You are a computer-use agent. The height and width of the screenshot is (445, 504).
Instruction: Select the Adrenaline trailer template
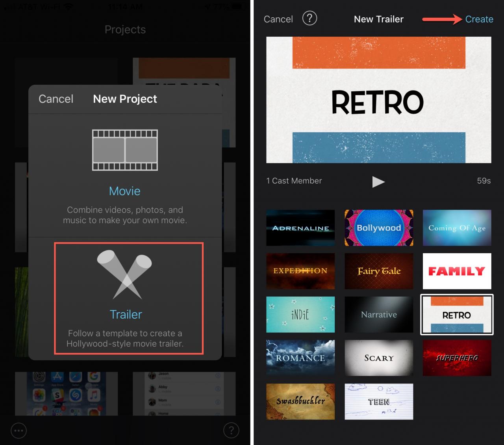pos(300,228)
